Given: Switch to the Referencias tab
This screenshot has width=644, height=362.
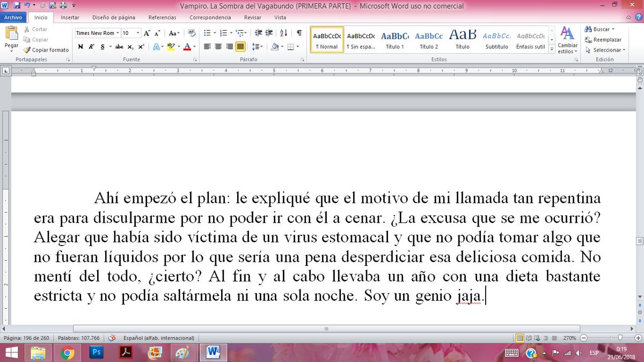Looking at the screenshot, I should tap(162, 17).
